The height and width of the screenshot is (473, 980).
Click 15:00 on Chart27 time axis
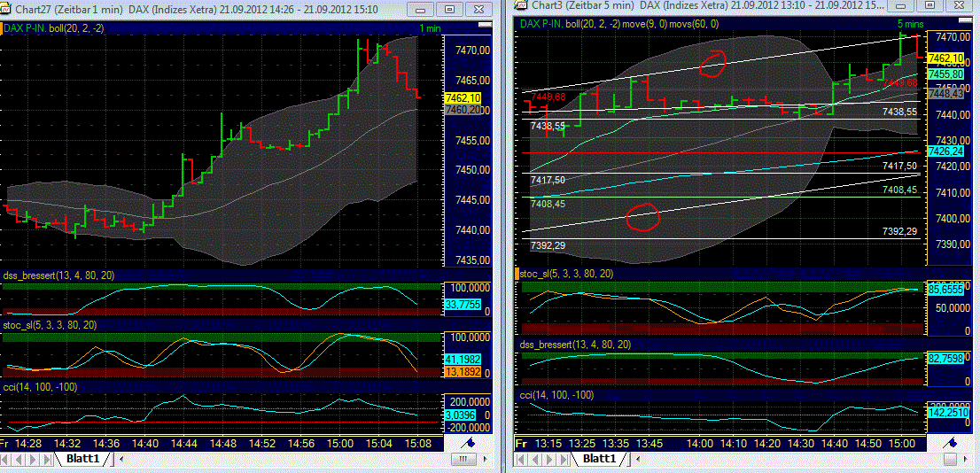click(x=338, y=443)
